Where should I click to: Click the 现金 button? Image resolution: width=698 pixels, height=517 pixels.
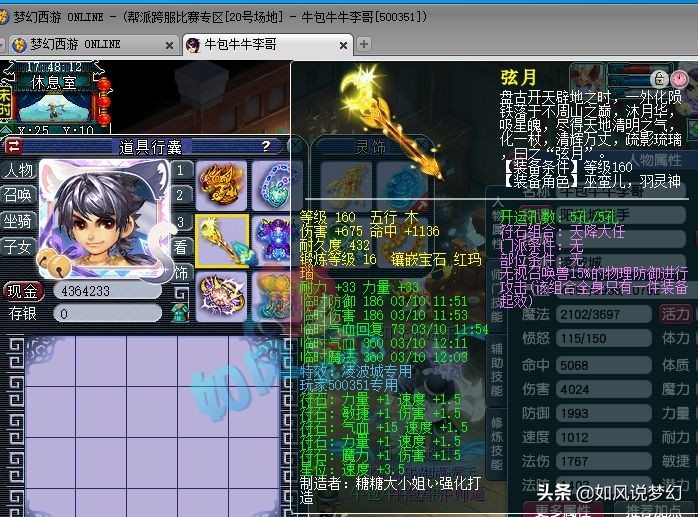tap(24, 292)
